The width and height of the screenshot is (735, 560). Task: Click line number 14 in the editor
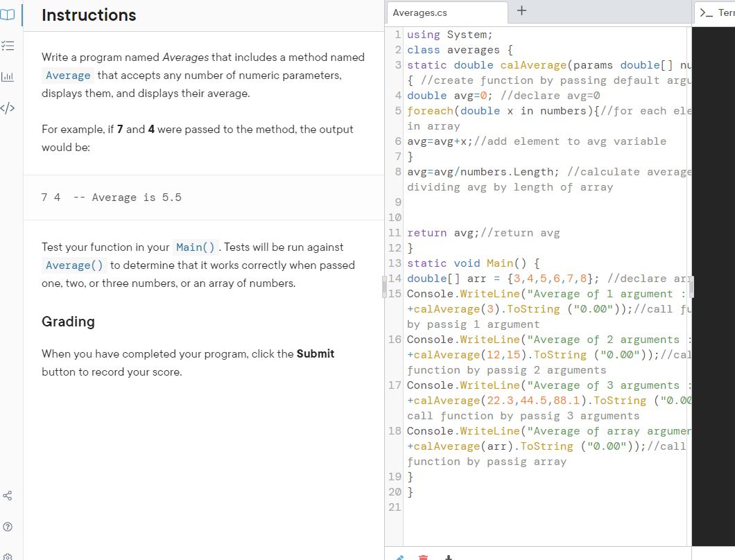pos(395,278)
